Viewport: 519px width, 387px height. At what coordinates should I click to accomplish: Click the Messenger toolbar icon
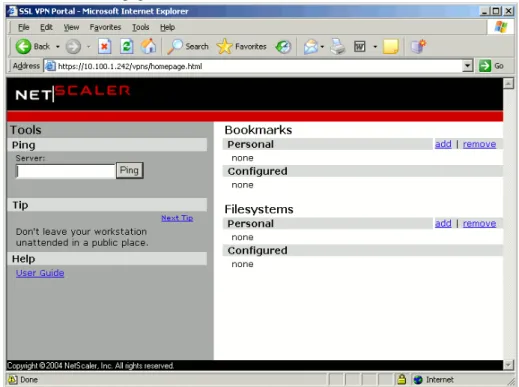coord(418,46)
